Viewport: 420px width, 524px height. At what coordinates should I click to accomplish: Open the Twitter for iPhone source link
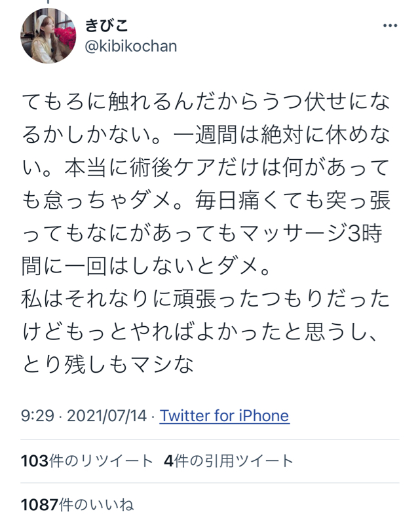click(x=224, y=416)
